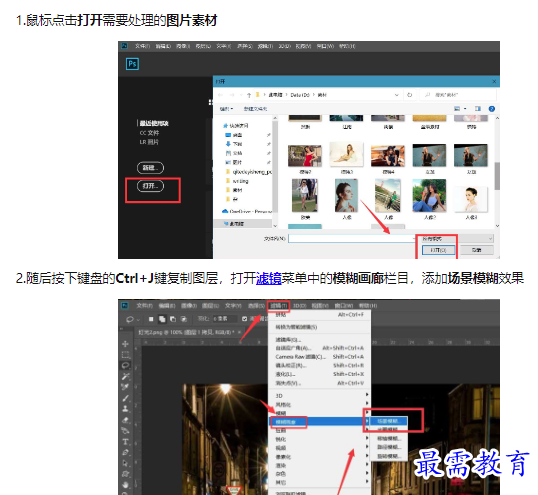The height and width of the screenshot is (495, 538).
Task: Select the 人像2 thumbnail with blue jeans
Action: point(429,196)
